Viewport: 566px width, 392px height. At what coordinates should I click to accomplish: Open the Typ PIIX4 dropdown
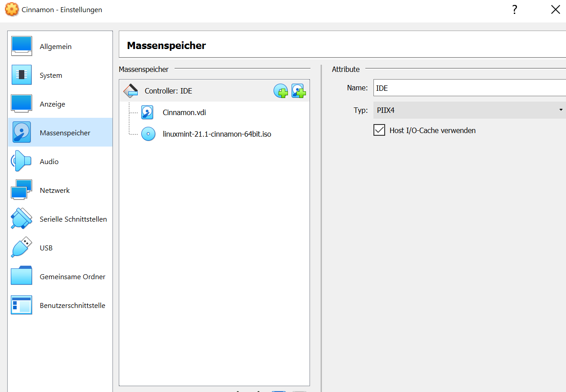470,110
